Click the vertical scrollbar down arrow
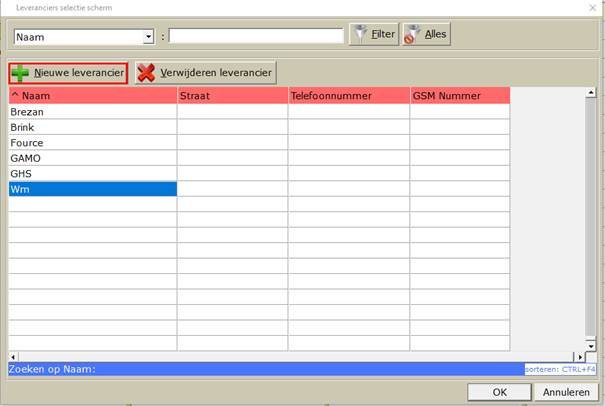 point(590,346)
